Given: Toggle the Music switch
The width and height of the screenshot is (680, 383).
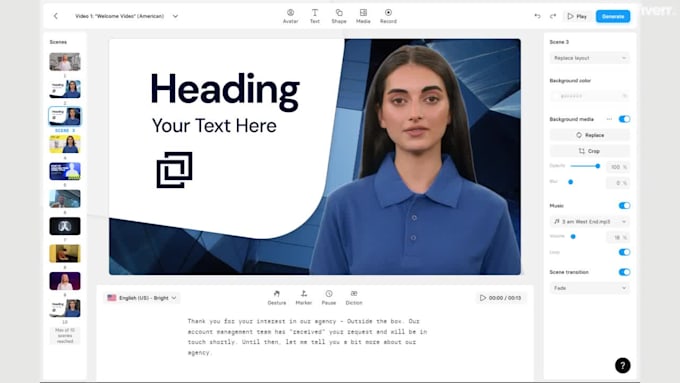Looking at the screenshot, I should (624, 206).
